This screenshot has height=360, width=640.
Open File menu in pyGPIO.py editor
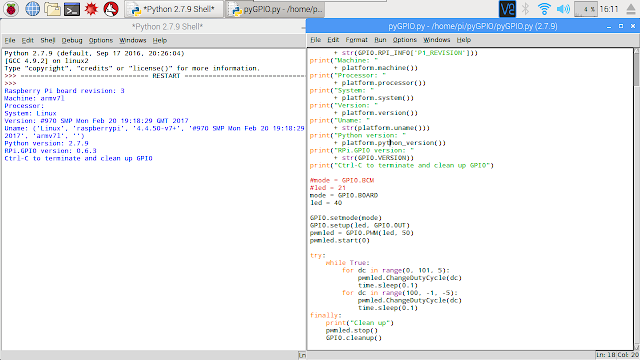316,40
